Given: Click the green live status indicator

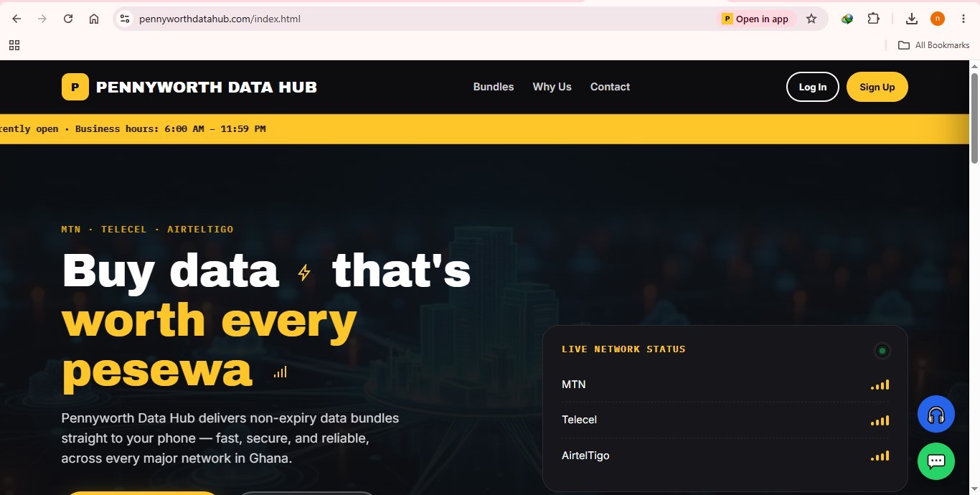Looking at the screenshot, I should click(882, 351).
